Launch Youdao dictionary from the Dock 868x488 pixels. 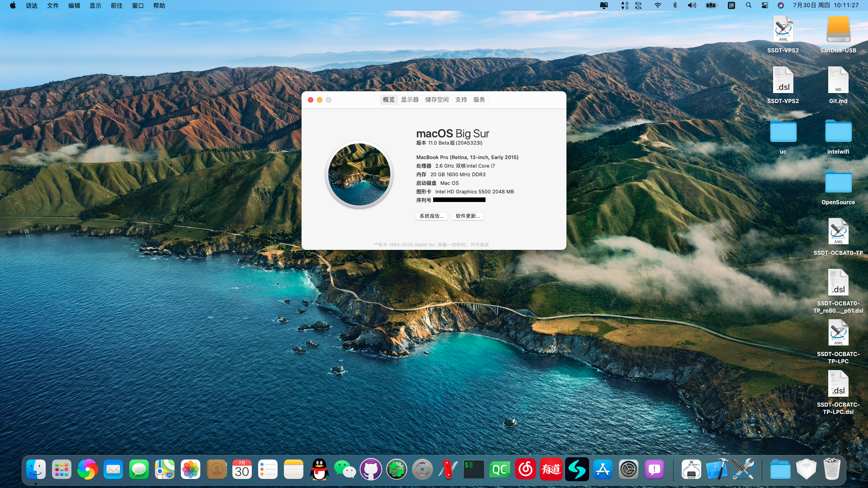pos(551,469)
